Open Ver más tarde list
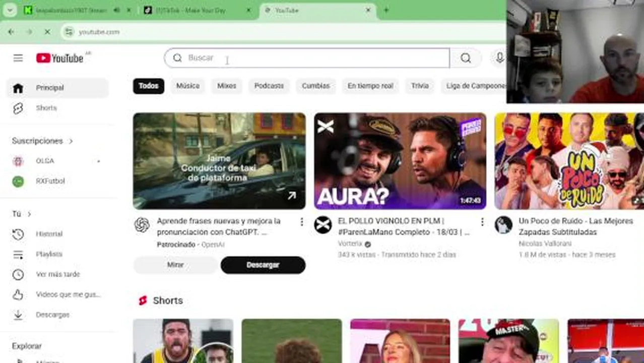Viewport: 644px width, 363px height. click(57, 274)
